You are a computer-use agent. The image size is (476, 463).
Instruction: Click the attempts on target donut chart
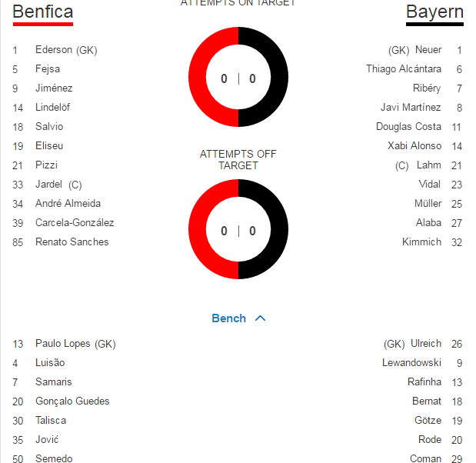click(x=238, y=78)
